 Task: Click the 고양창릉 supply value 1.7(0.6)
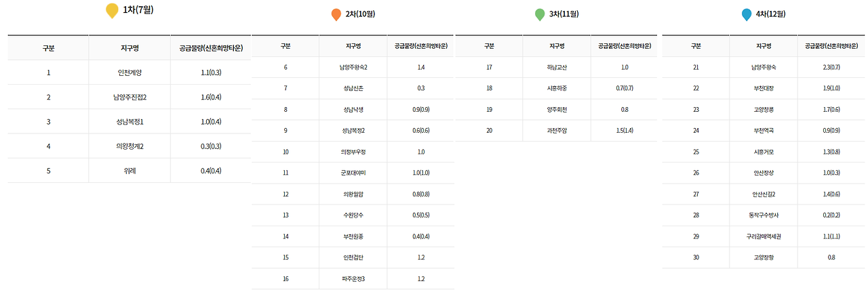click(831, 109)
